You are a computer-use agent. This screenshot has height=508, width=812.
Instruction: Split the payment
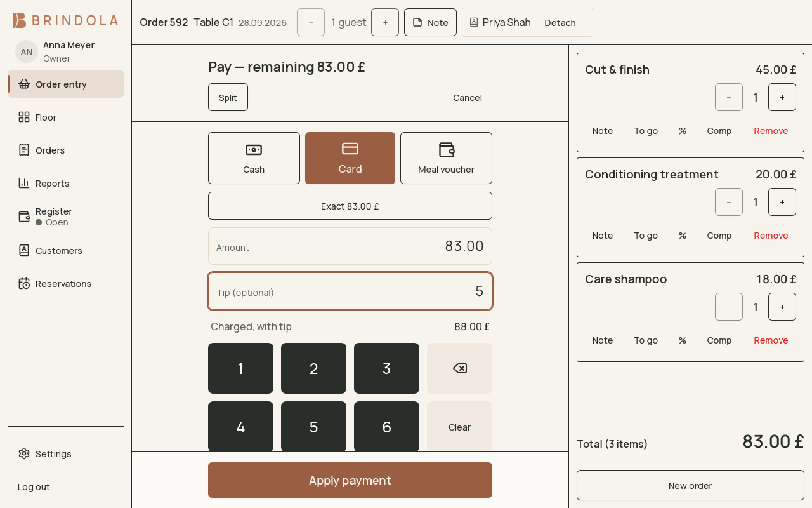(x=228, y=97)
